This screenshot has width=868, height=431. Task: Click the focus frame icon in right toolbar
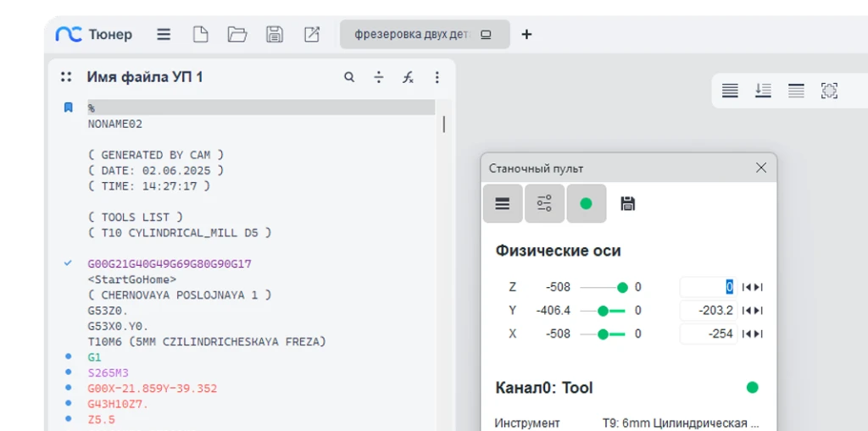pos(829,91)
